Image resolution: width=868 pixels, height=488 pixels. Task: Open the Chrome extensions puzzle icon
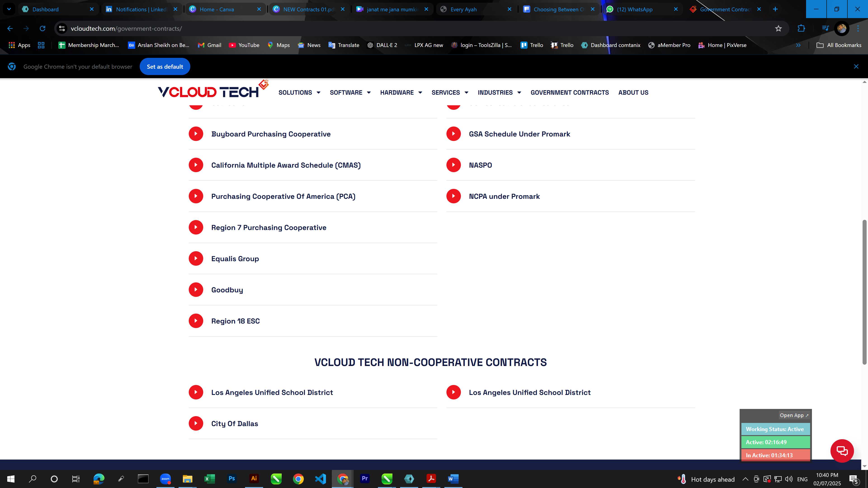pos(801,29)
